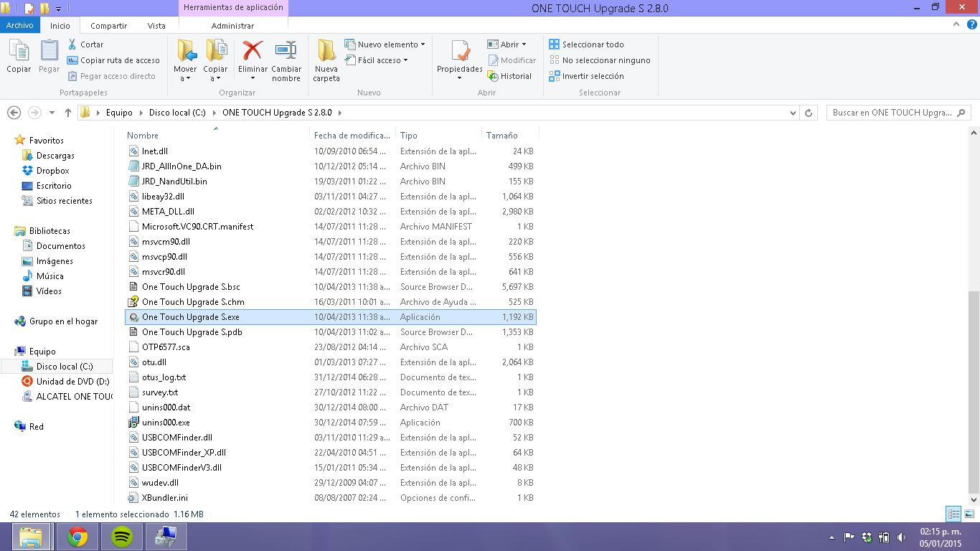Open recent locations dropdown arrow
Screen dimensions: 980x551
coord(52,113)
